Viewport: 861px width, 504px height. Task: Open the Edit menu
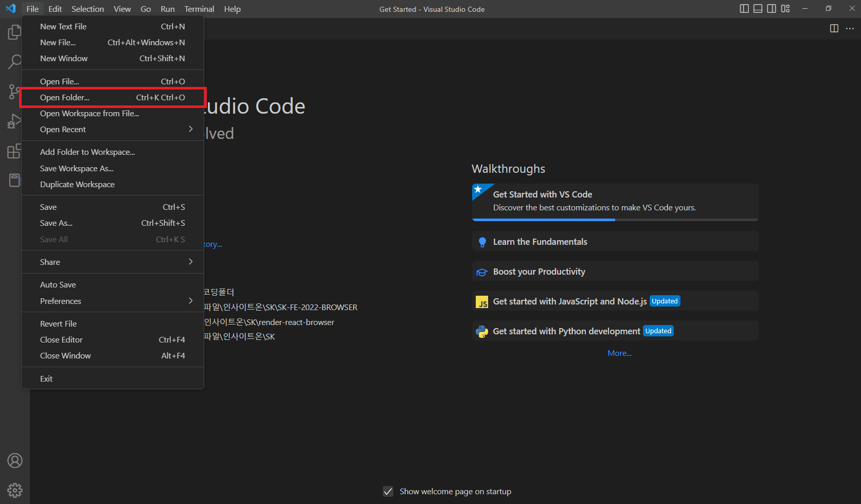tap(55, 9)
